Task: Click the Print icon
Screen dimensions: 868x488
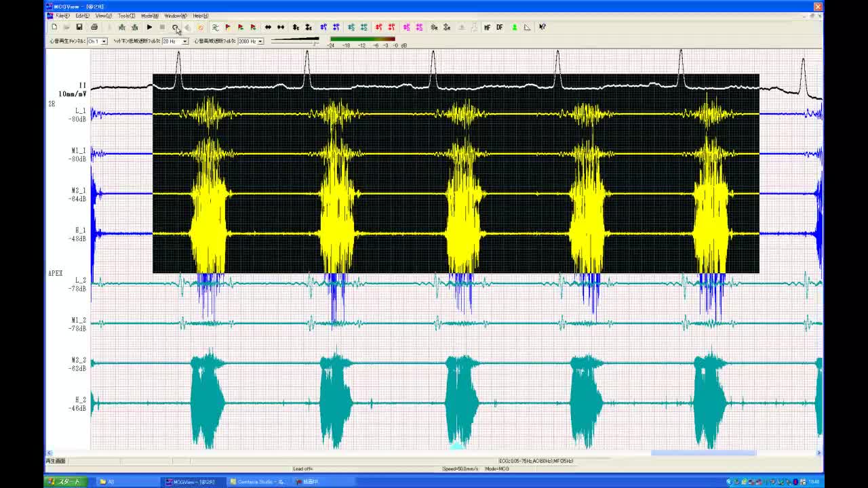Action: tap(94, 27)
